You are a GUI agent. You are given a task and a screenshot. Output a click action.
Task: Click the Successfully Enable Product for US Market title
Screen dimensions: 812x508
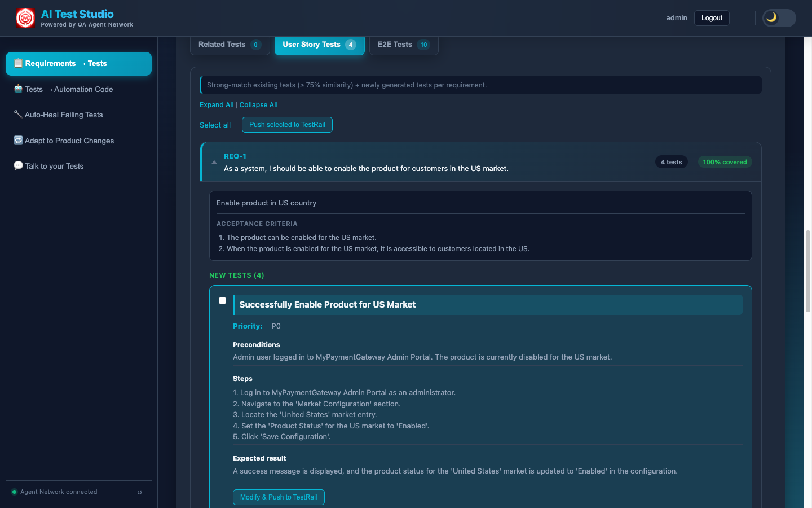[x=328, y=305]
